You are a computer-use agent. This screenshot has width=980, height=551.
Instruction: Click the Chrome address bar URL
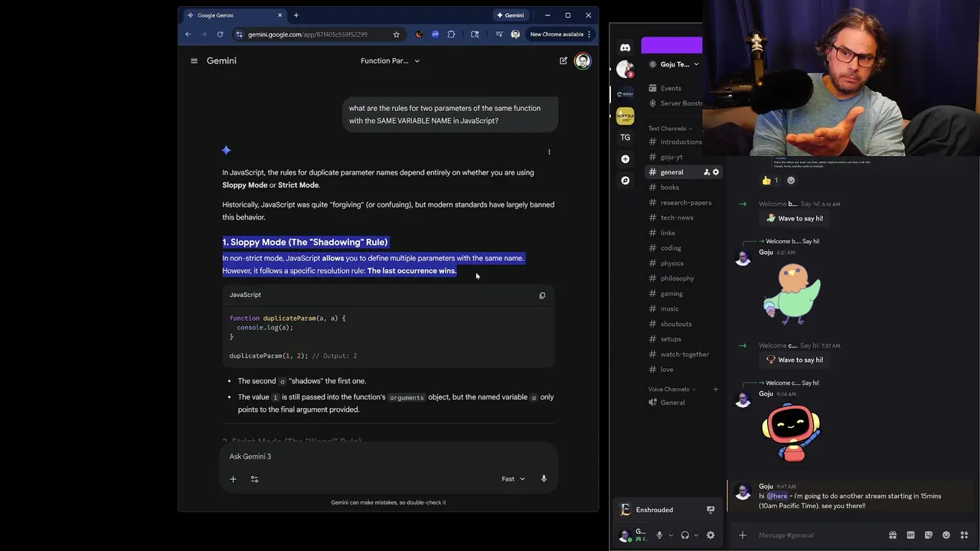pyautogui.click(x=308, y=34)
